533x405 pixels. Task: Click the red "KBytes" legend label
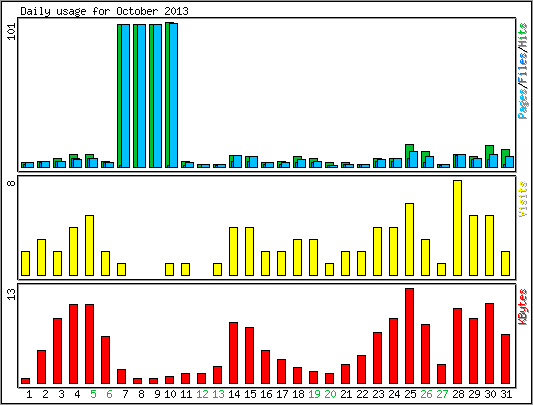[523, 306]
